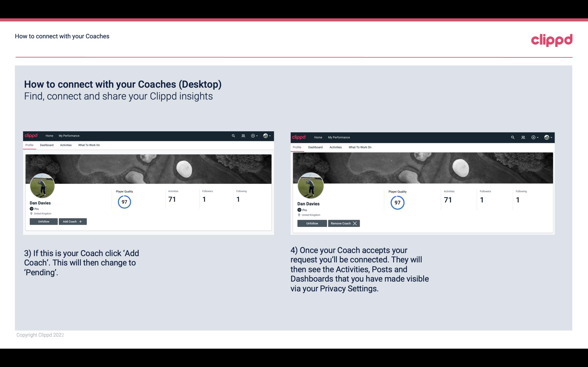The image size is (588, 367).
Task: Click the search icon in top navigation
Action: [x=234, y=135]
